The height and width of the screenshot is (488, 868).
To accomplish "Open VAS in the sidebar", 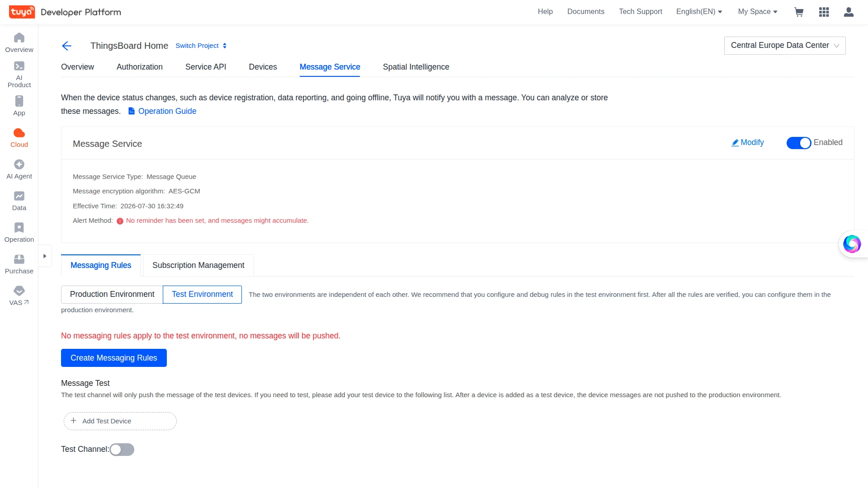I will point(19,296).
